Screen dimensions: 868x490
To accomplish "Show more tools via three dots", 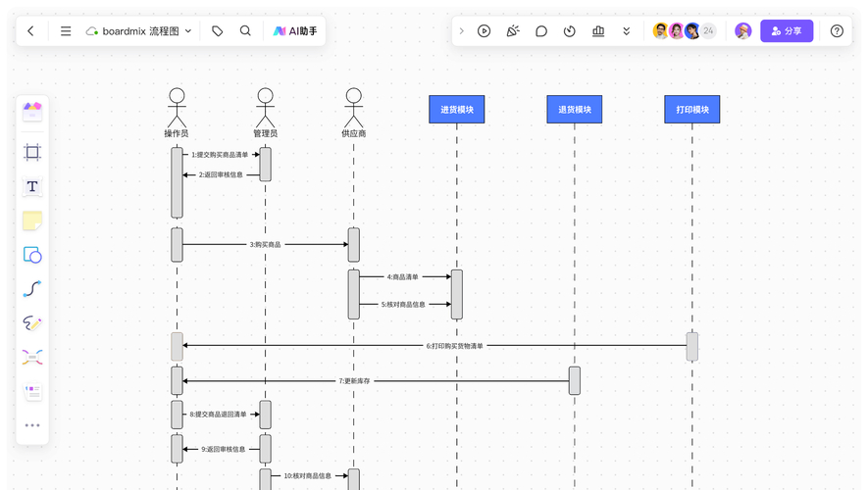I will click(32, 425).
